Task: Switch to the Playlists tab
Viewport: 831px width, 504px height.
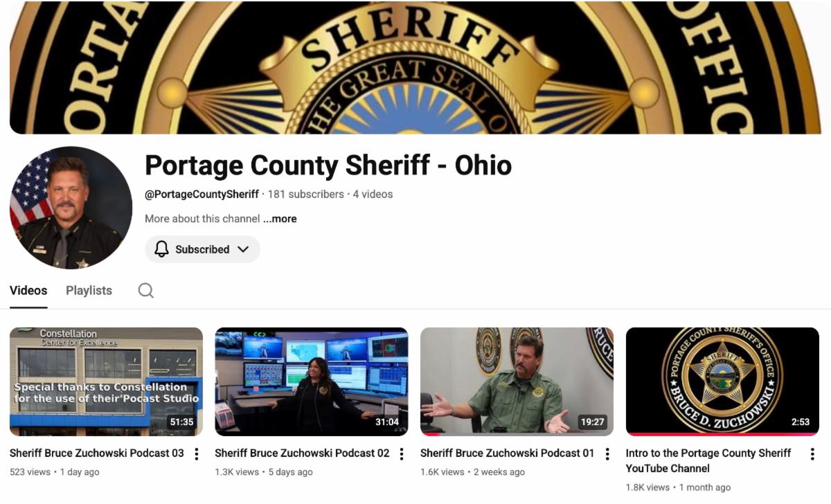Action: click(89, 290)
